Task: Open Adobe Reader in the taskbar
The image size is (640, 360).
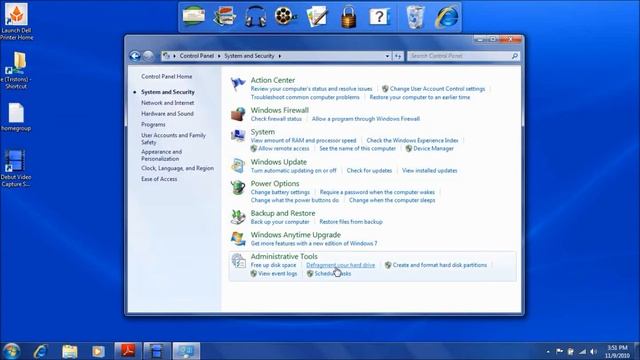Action: click(x=128, y=351)
